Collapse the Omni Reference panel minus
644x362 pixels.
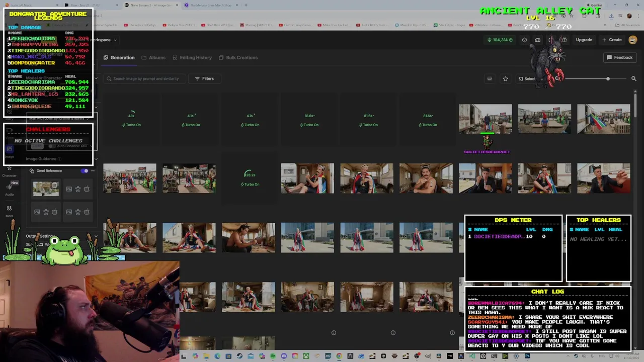(93, 171)
